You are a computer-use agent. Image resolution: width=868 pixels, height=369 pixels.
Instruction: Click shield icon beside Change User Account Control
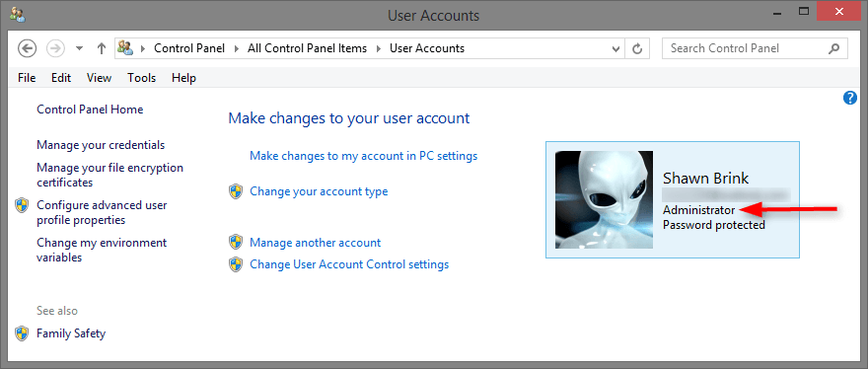pyautogui.click(x=236, y=264)
